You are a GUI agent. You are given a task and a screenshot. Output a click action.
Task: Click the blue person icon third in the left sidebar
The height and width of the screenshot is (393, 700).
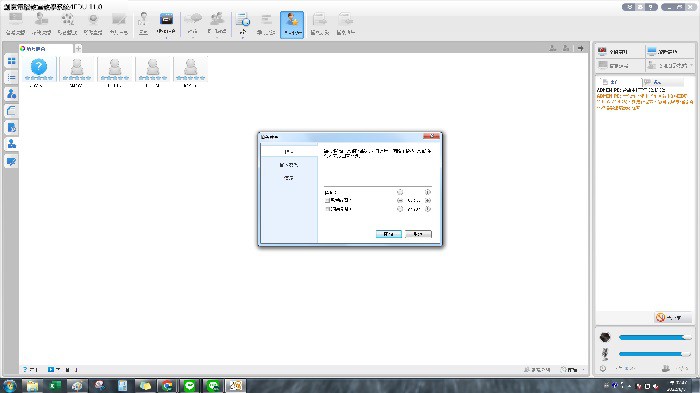(x=11, y=94)
